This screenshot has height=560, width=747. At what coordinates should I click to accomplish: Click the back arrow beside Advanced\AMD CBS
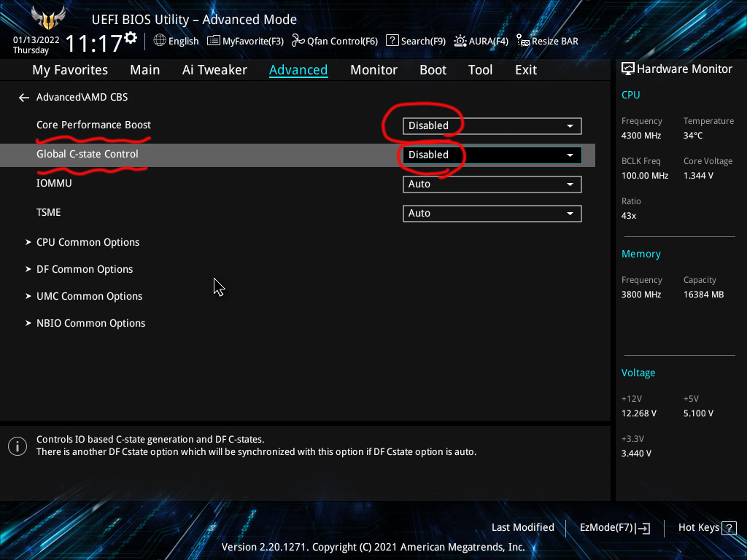coord(24,98)
